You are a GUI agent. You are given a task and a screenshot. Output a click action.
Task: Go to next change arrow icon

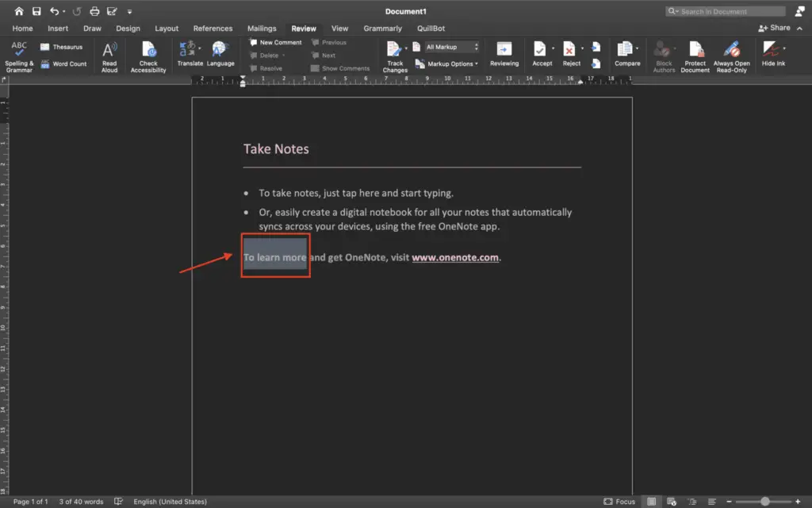[596, 63]
